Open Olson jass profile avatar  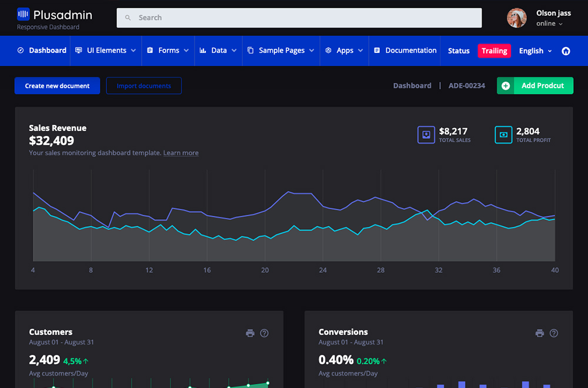pyautogui.click(x=517, y=18)
